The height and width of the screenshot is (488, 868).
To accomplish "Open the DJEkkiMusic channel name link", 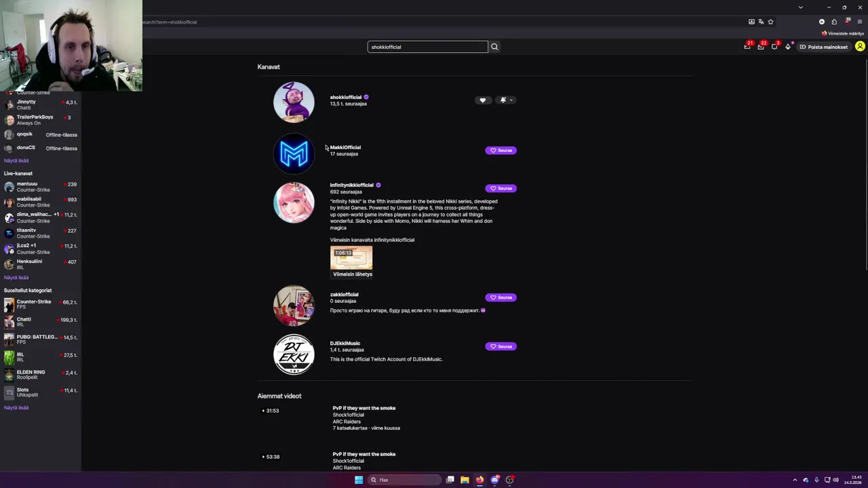I will pos(345,343).
